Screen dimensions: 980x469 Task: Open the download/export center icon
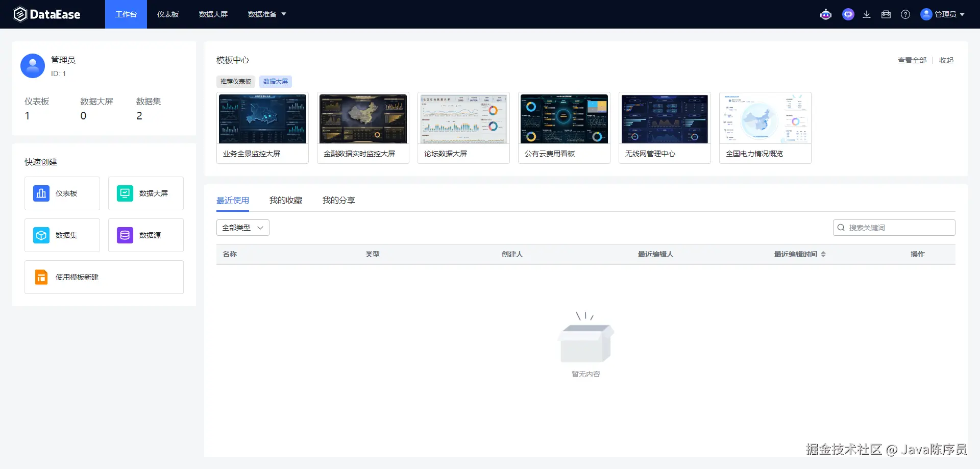[867, 14]
